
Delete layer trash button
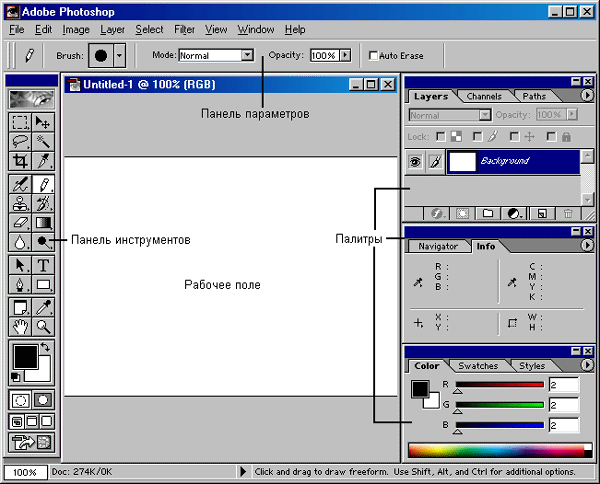568,213
